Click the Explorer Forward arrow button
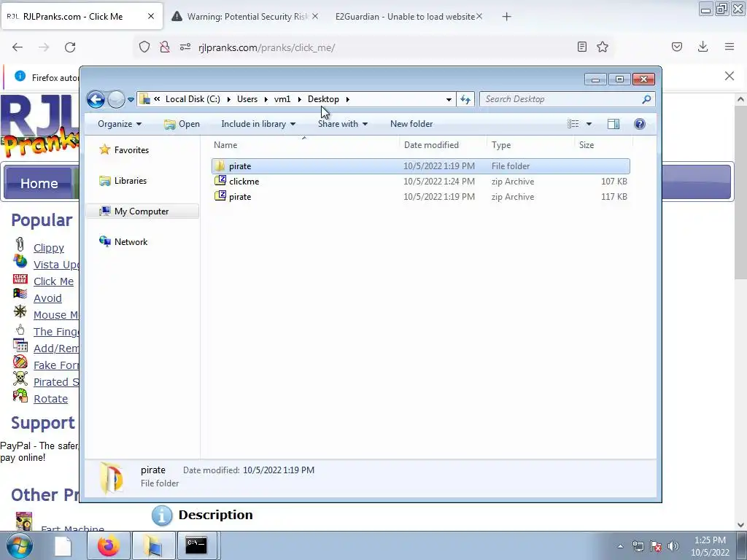Viewport: 747px width, 560px height. point(116,99)
